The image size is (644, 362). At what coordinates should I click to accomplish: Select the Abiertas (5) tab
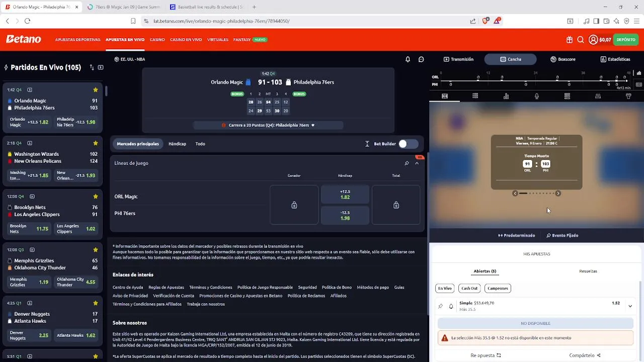[x=485, y=271]
